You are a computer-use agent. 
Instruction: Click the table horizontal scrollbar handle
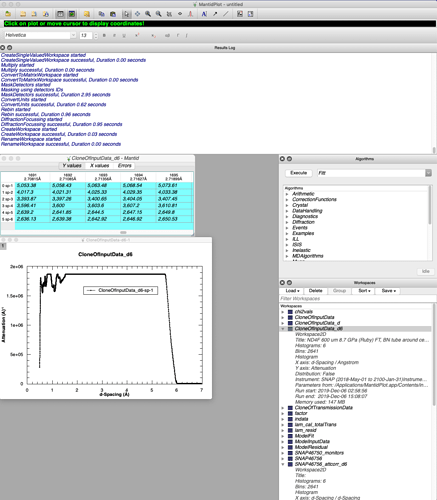[123, 232]
